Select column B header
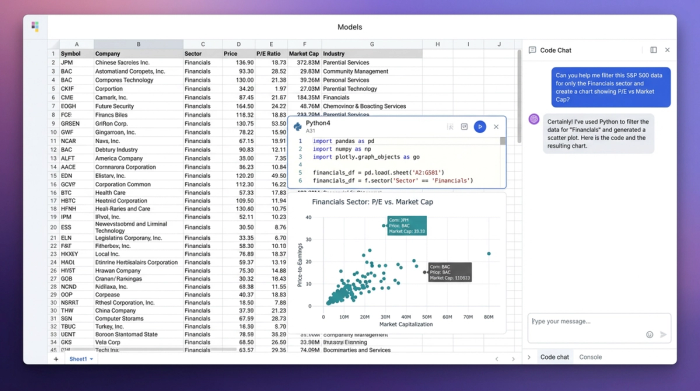700x391 pixels. 138,44
